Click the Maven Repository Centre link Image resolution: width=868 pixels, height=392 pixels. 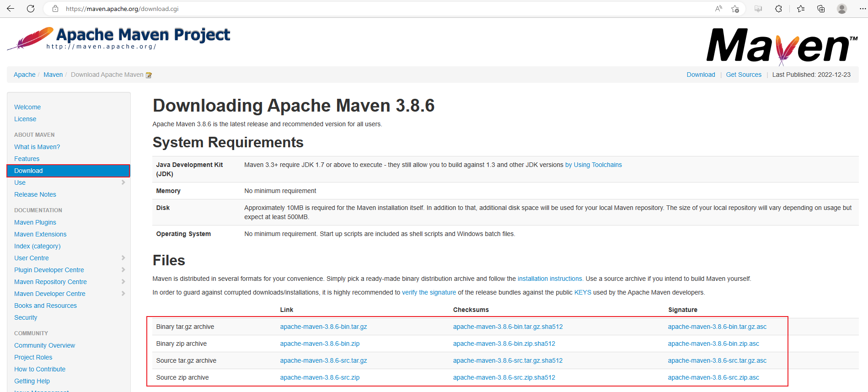click(x=50, y=282)
